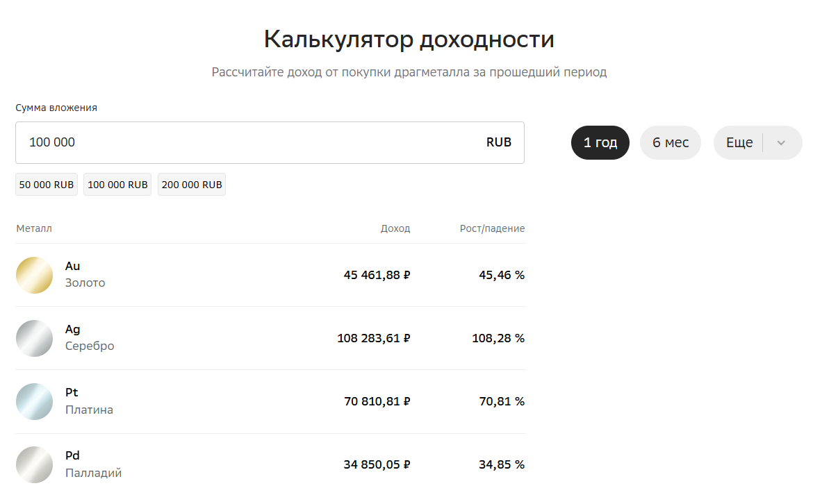Click the Доход column header

coord(395,228)
